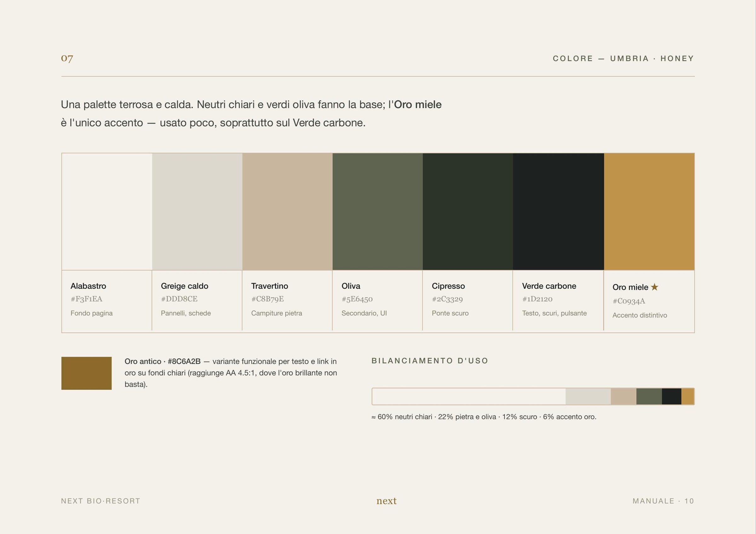Click the 'Accento distintivo' description
This screenshot has height=534, width=756.
coord(640,315)
